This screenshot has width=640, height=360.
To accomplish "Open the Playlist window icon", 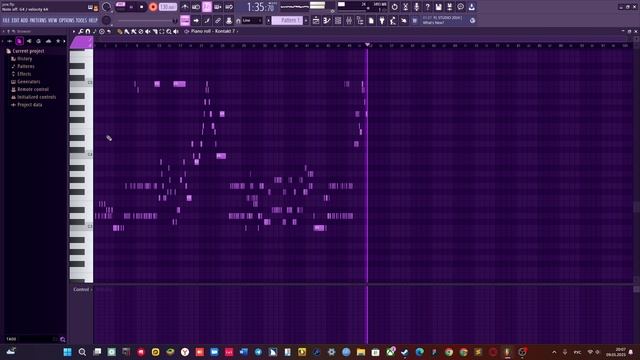I will coord(316,20).
